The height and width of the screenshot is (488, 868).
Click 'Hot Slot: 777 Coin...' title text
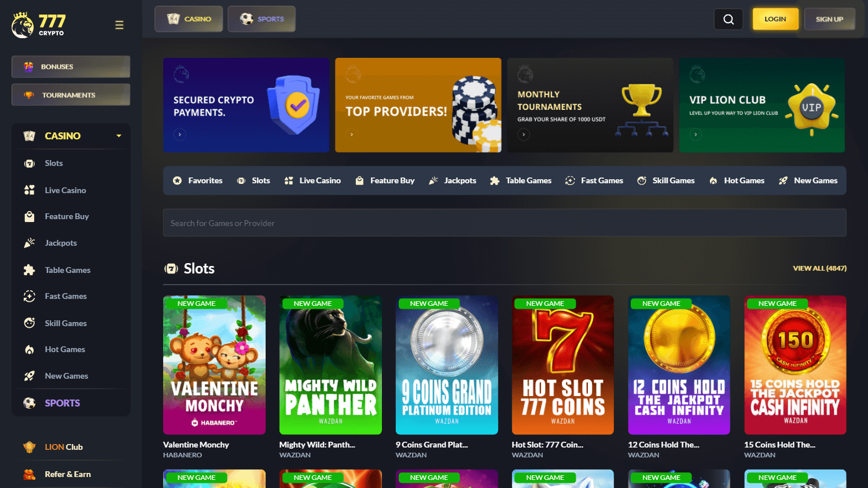click(547, 445)
